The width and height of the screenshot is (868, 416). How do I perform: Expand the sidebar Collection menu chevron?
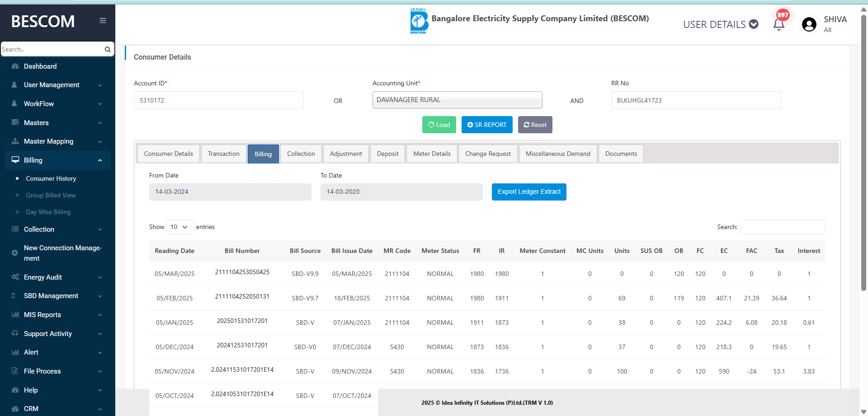point(100,229)
